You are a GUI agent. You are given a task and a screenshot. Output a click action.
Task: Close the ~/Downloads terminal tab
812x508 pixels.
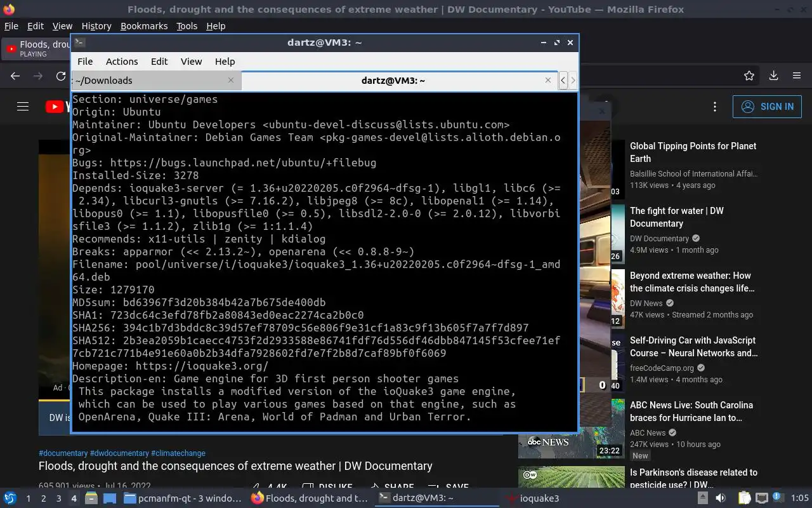click(231, 80)
